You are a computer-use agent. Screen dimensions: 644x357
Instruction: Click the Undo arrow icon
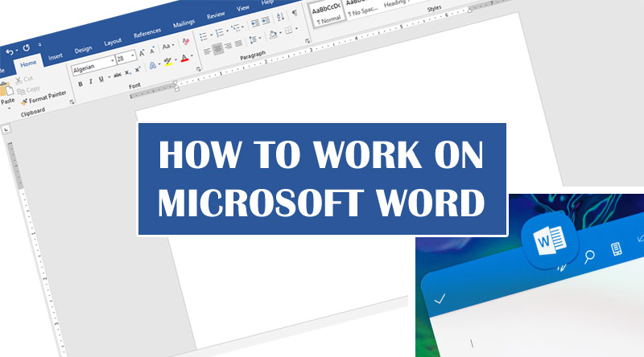(9, 52)
